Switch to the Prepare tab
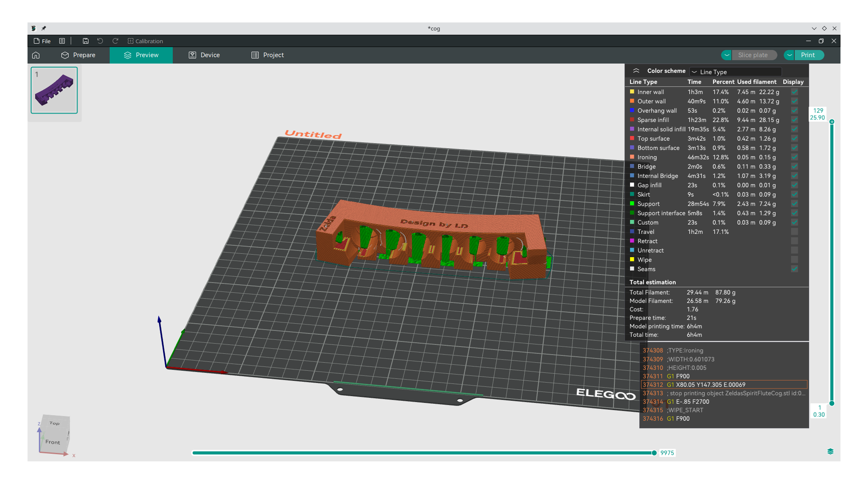 pos(78,55)
